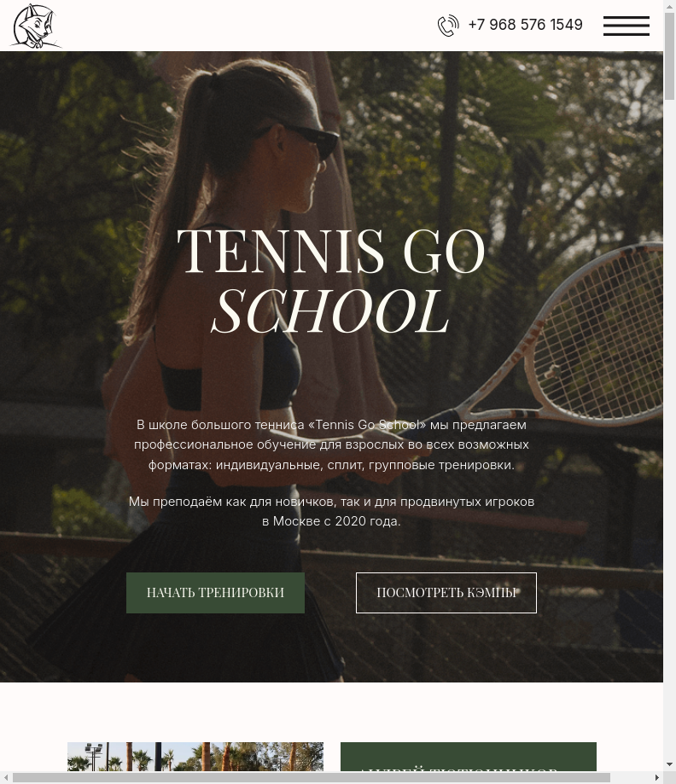Image resolution: width=676 pixels, height=784 pixels.
Task: Click the italic SCHOOL heading text
Action: coord(330,311)
